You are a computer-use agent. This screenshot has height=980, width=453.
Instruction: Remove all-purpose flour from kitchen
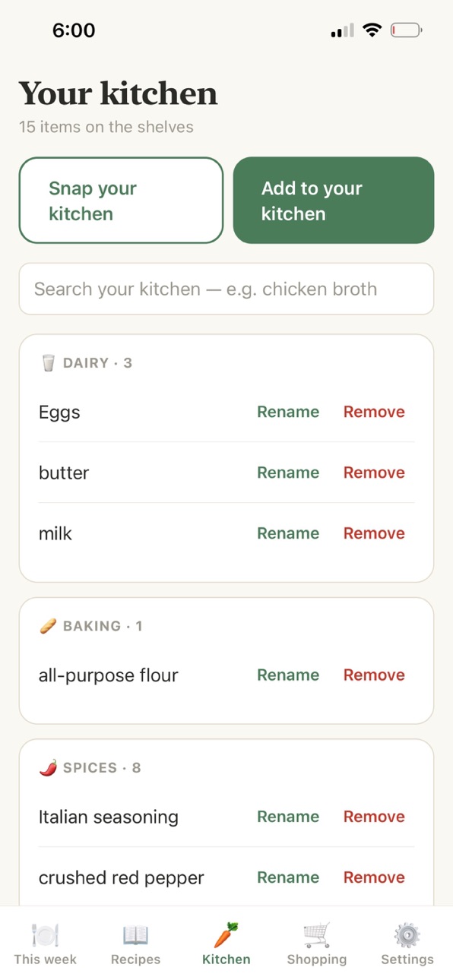(374, 675)
